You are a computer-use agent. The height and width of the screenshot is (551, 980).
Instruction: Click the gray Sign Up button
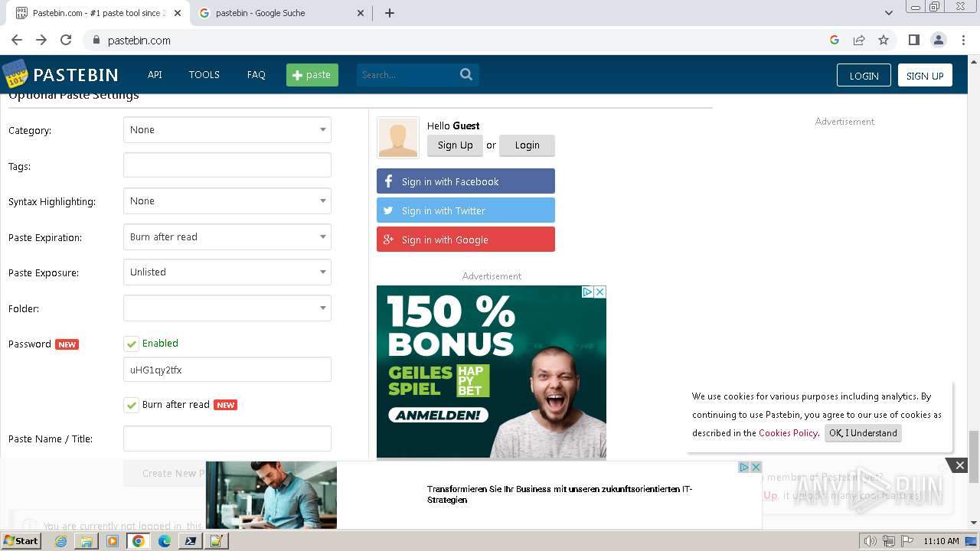[x=455, y=145]
